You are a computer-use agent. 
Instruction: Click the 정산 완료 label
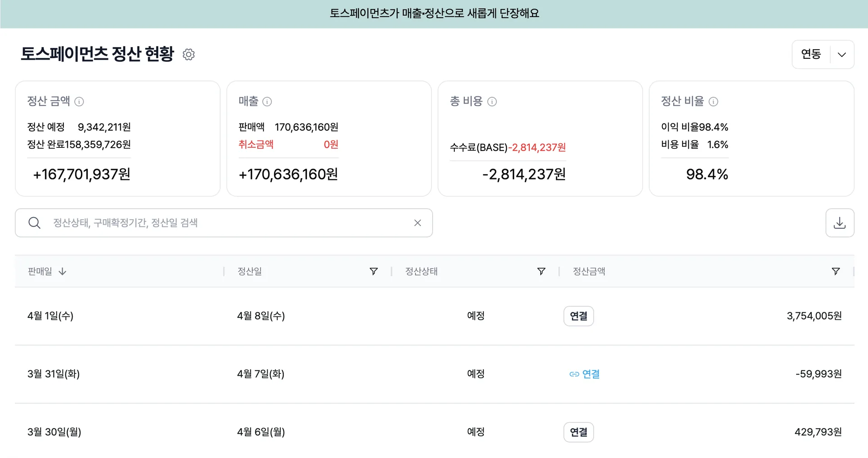click(46, 144)
